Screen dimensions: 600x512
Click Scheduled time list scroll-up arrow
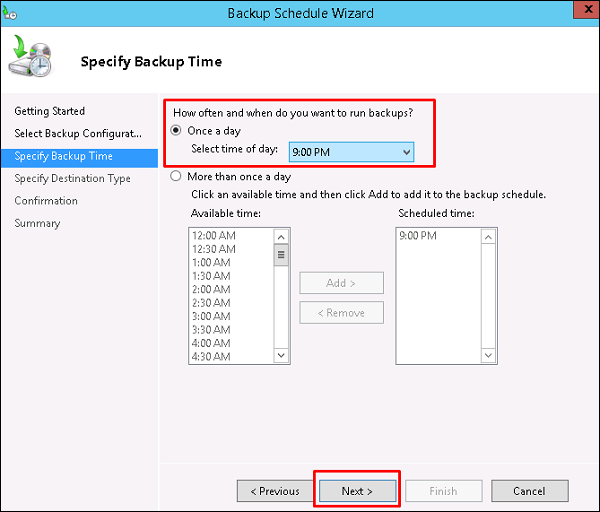pyautogui.click(x=489, y=237)
